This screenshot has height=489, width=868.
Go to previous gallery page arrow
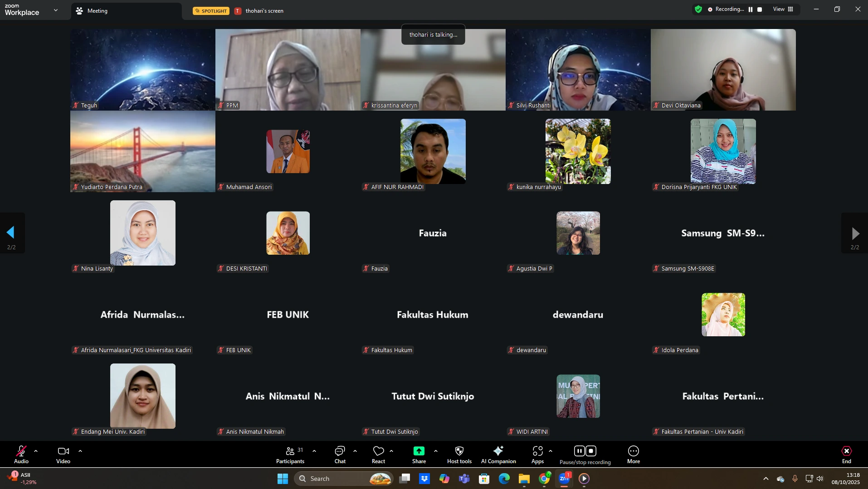coord(11,233)
